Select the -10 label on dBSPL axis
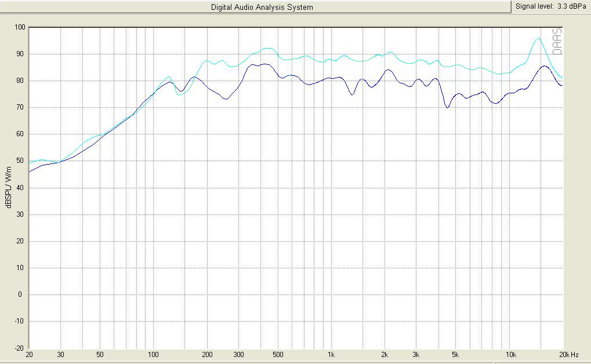The image size is (591, 364). (x=19, y=322)
